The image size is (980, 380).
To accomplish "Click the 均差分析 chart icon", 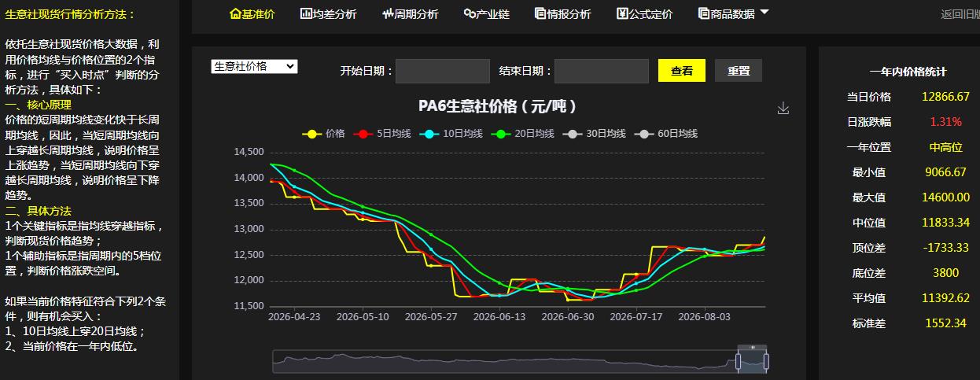I will (307, 13).
